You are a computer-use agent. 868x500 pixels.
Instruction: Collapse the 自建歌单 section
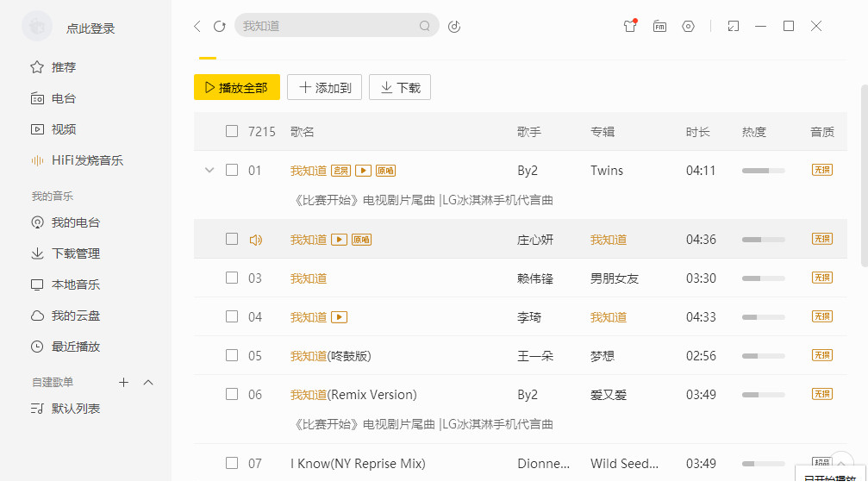[x=147, y=382]
